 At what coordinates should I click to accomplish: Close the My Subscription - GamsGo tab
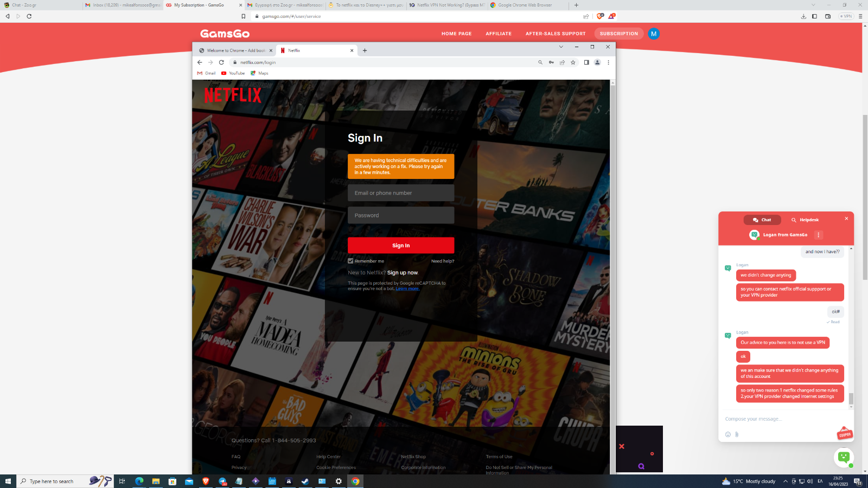click(240, 5)
